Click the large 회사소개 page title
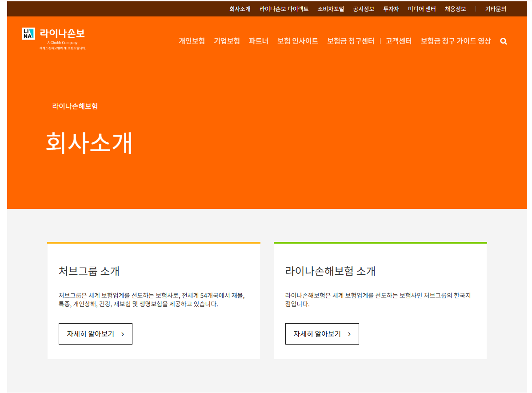 click(x=89, y=143)
